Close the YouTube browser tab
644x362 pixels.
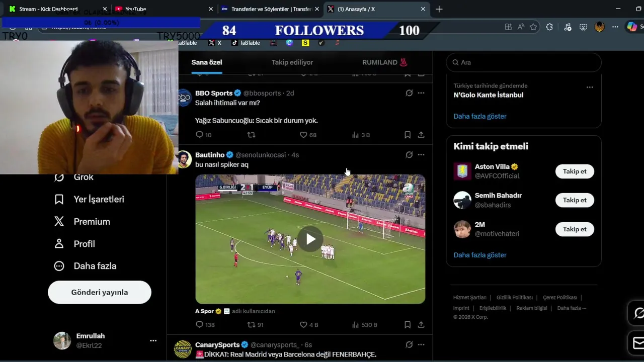(211, 9)
